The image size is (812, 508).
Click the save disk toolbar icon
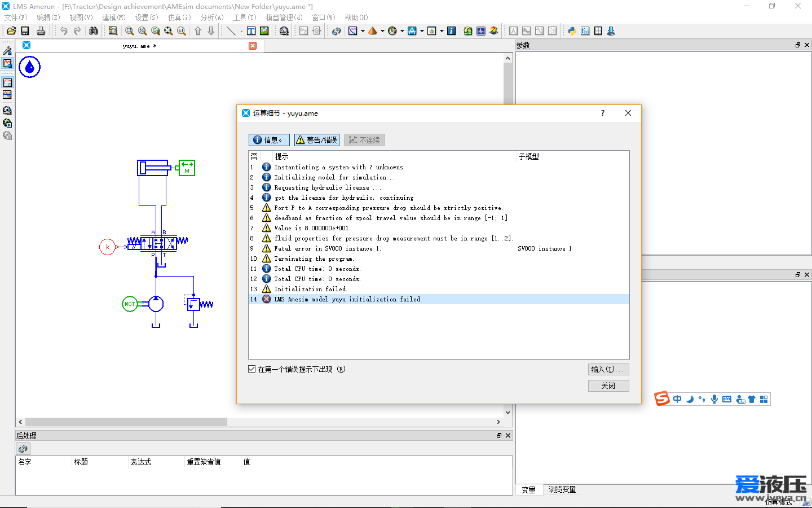25,31
